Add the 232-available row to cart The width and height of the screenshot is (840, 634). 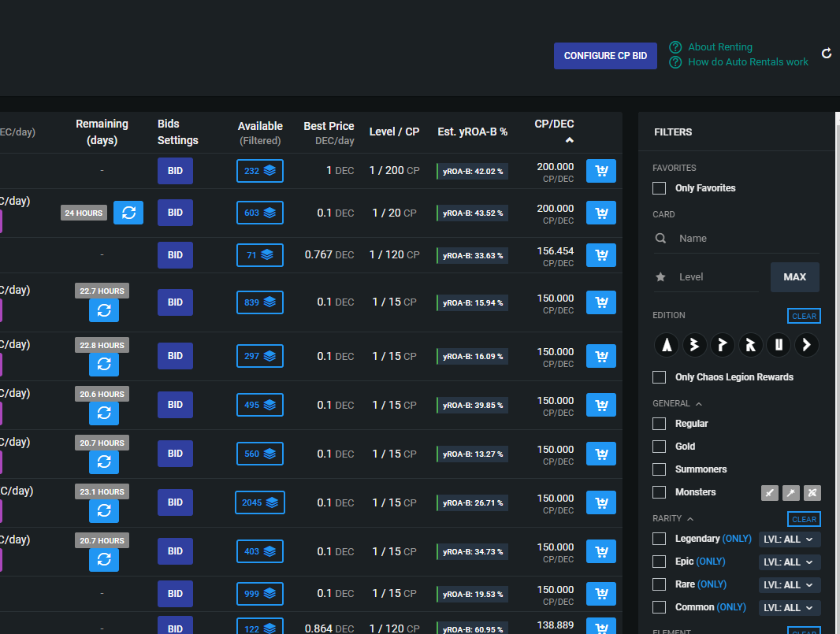601,171
